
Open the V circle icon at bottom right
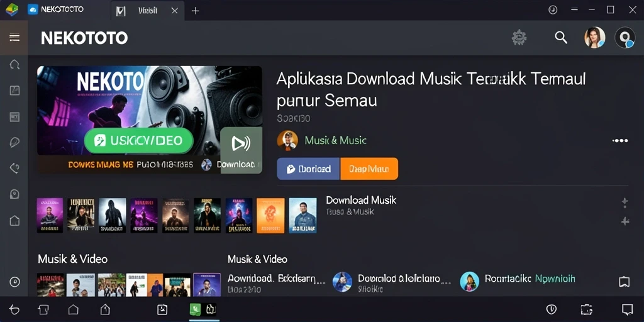click(551, 309)
